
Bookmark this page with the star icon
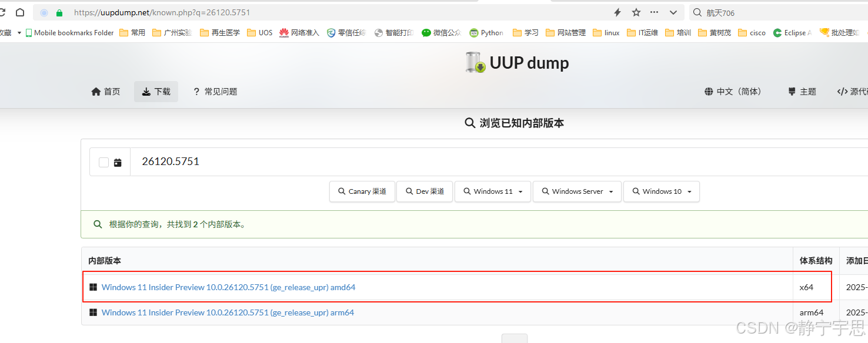coord(636,12)
